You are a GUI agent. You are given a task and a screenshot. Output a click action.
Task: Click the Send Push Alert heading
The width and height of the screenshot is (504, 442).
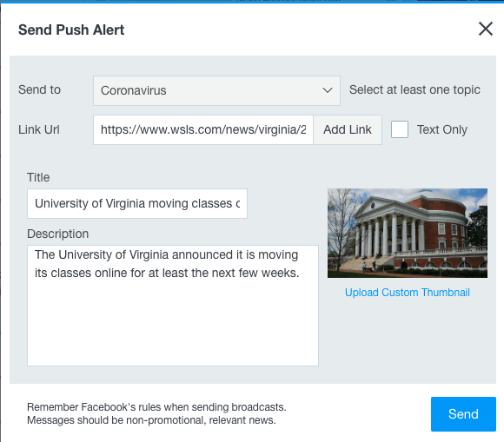[x=71, y=30]
